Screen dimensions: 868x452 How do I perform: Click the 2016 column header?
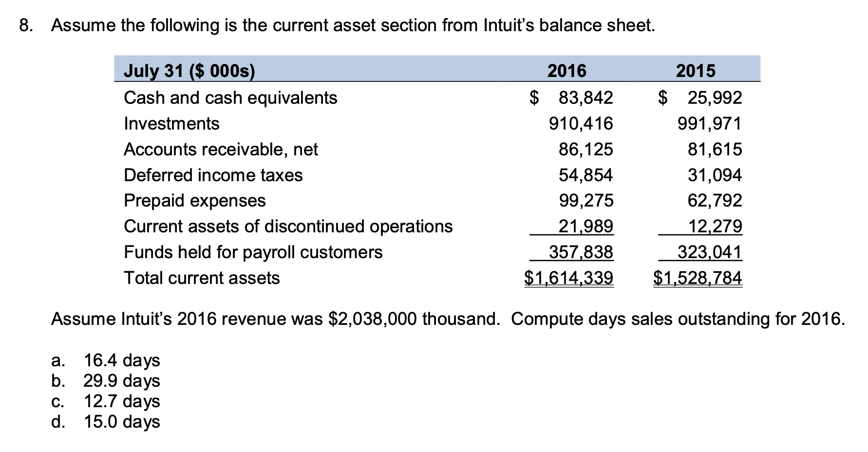[567, 71]
